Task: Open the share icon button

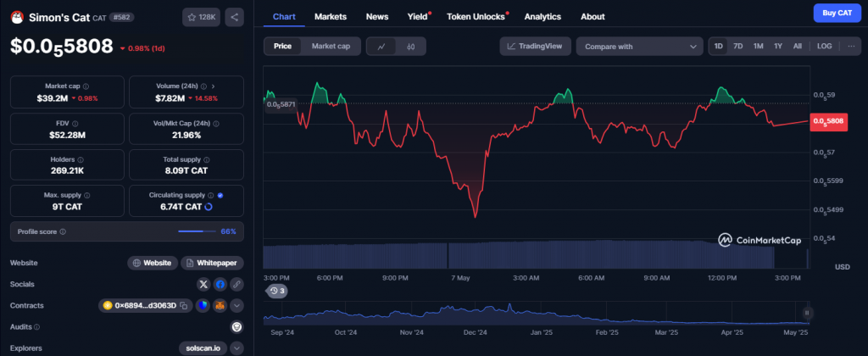Action: (234, 17)
